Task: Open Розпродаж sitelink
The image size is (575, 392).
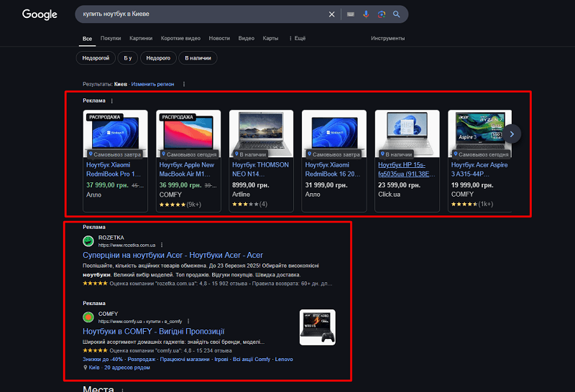Action: [142, 360]
